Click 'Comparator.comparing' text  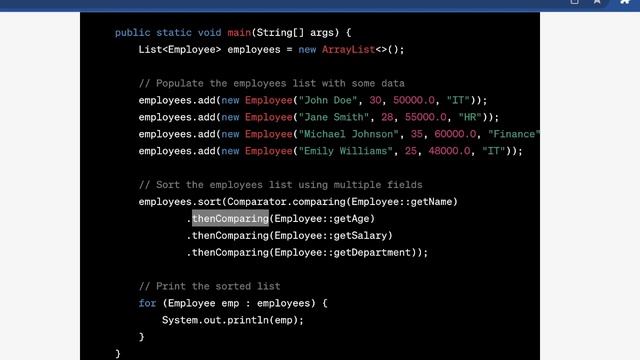(286, 202)
